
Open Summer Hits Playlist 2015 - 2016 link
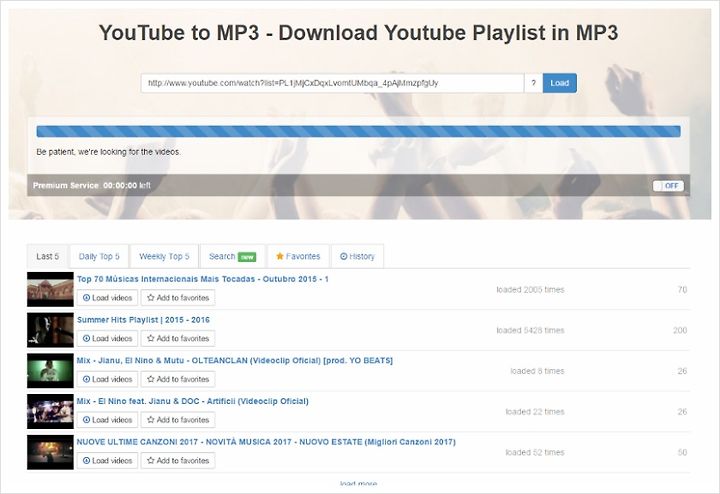tap(143, 320)
